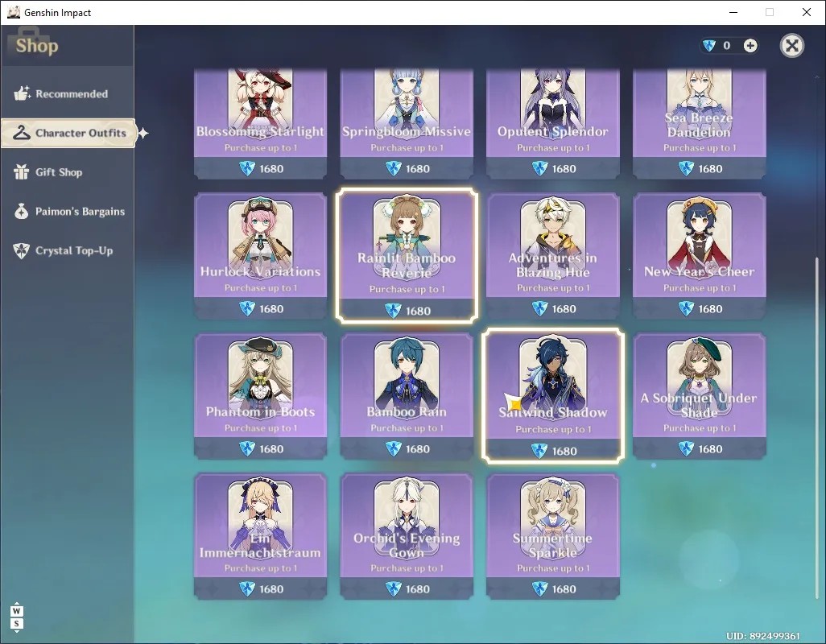The height and width of the screenshot is (644, 826).
Task: Select the Ein Immernachtstraum outfit card
Action: tap(260, 535)
